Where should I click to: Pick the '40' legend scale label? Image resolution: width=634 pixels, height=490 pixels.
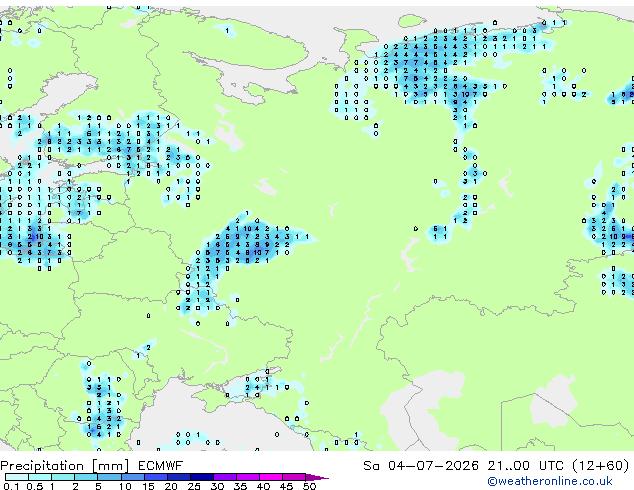[x=263, y=486]
